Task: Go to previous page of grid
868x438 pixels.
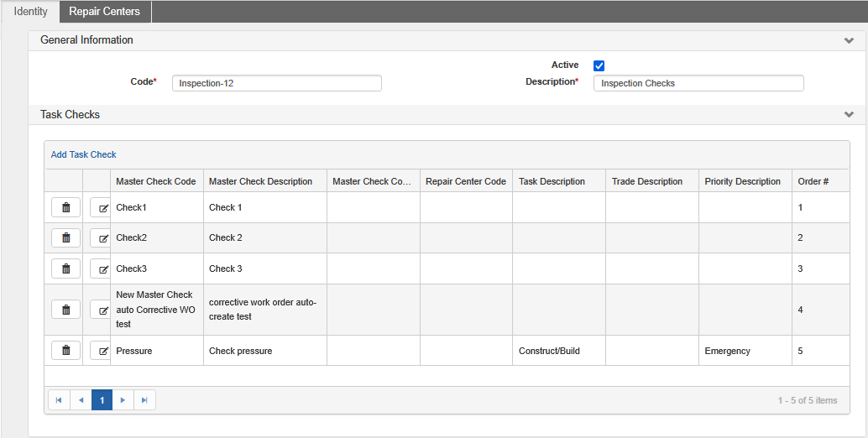Action: pyautogui.click(x=81, y=400)
